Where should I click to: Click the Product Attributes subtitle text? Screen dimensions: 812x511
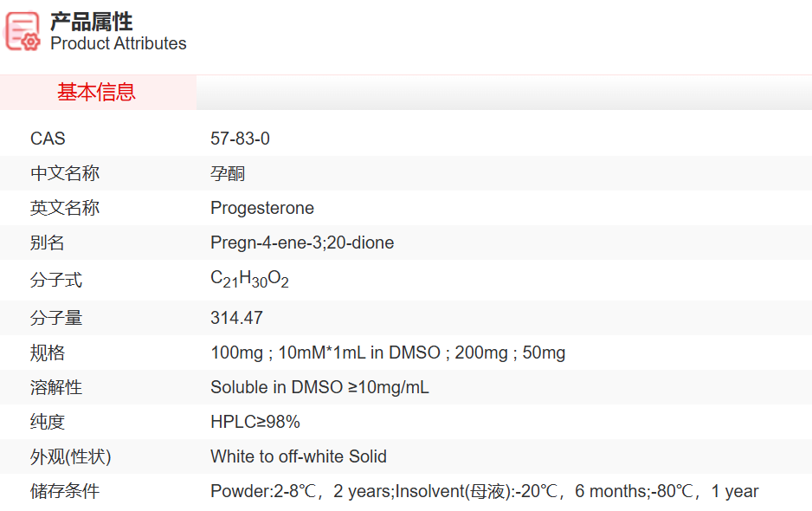(x=119, y=43)
